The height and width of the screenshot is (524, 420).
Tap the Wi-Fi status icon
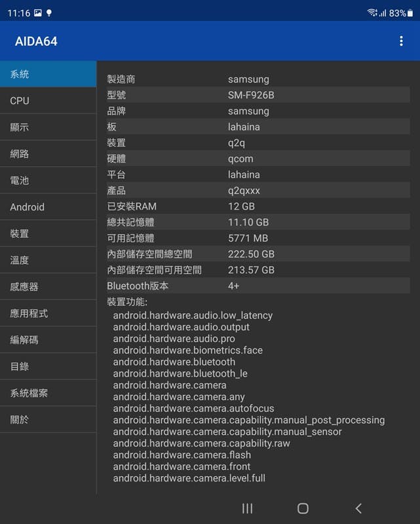(372, 12)
